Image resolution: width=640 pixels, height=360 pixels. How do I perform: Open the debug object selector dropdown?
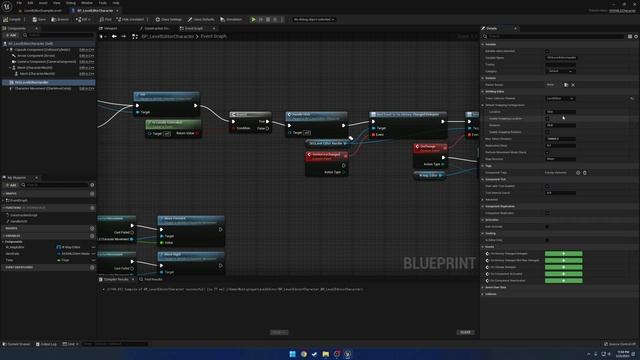point(313,19)
